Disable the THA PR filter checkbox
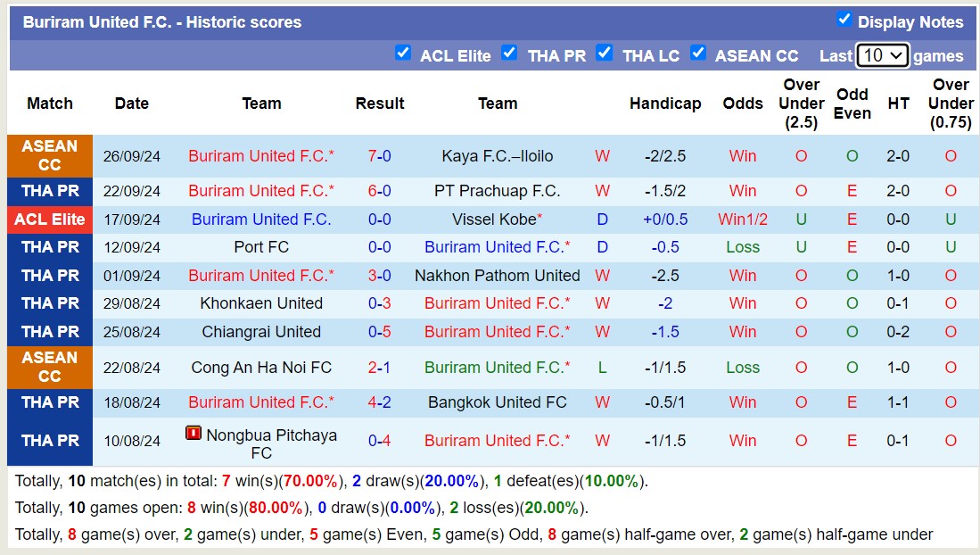The image size is (980, 555). (x=510, y=54)
